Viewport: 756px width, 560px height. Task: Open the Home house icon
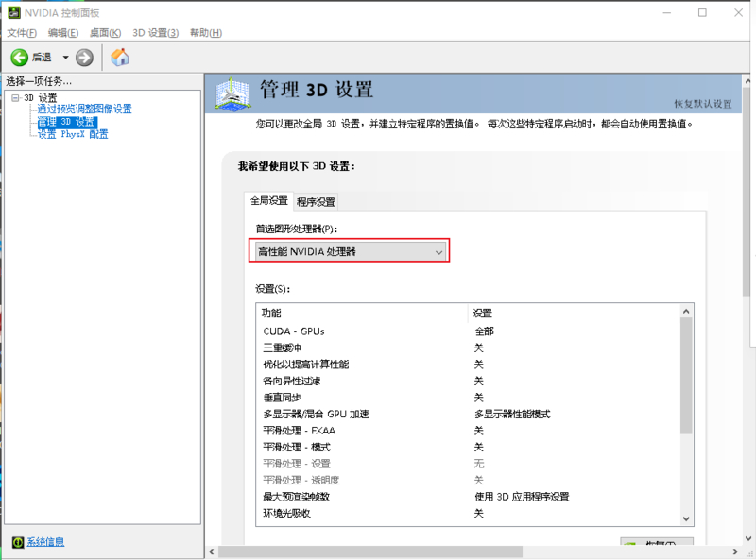120,57
